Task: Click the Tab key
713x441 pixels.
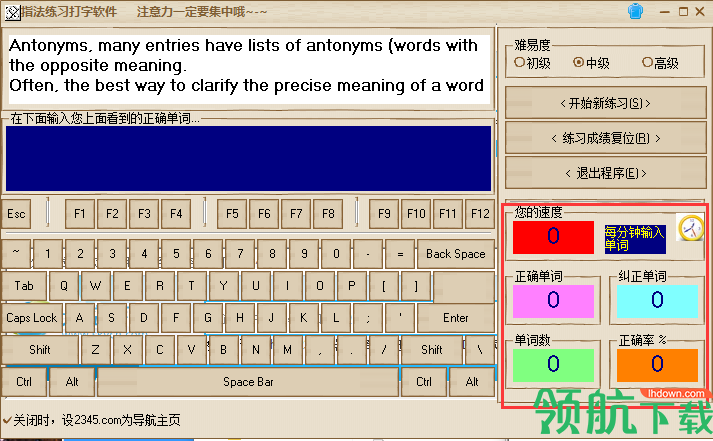Action: point(24,286)
